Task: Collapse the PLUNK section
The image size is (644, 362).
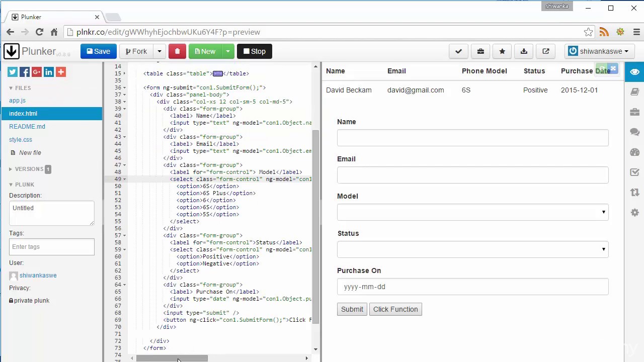Action: tap(22, 185)
